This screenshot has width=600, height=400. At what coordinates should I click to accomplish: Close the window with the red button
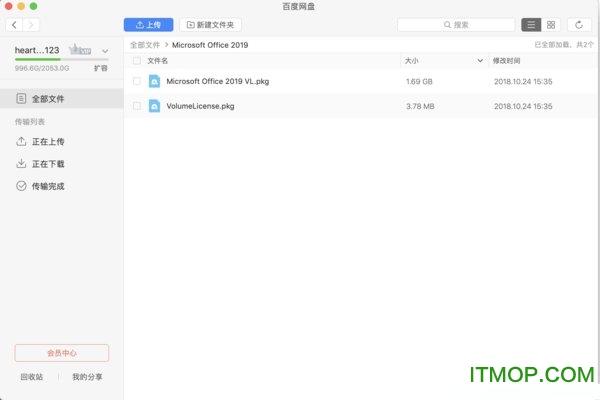click(x=8, y=6)
